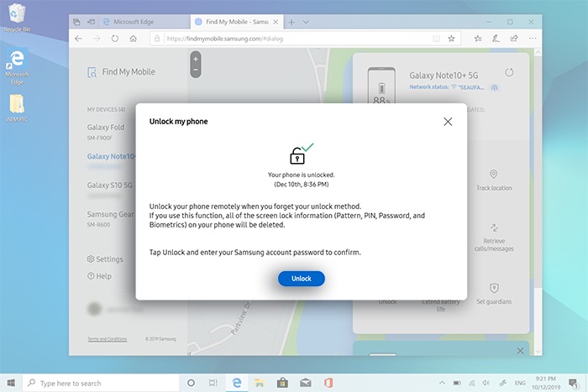The width and height of the screenshot is (588, 392).
Task: Click the taskbar search box
Action: pos(102,383)
